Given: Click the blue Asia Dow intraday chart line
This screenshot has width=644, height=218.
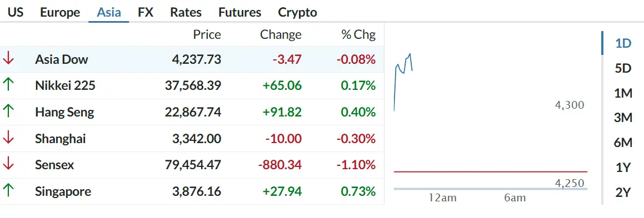Looking at the screenshot, I should (403, 82).
